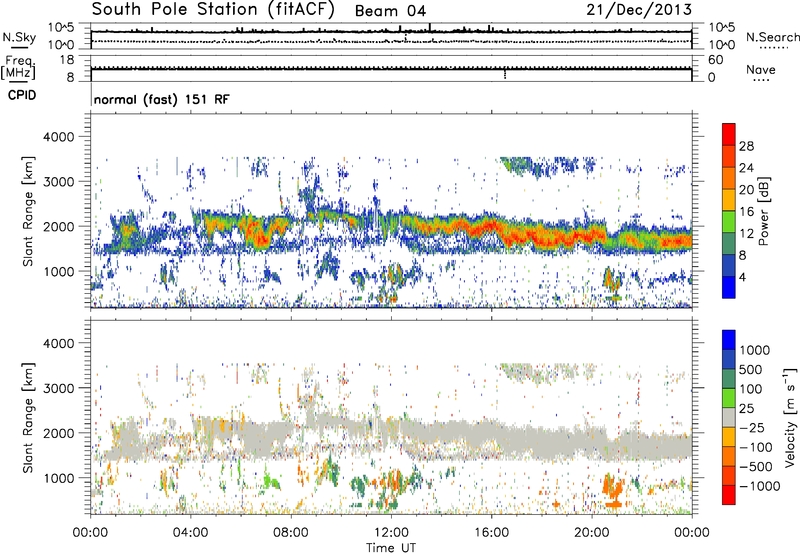This screenshot has width=800, height=554.
Task: Select the "N.Search" legend label
Action: tap(772, 37)
